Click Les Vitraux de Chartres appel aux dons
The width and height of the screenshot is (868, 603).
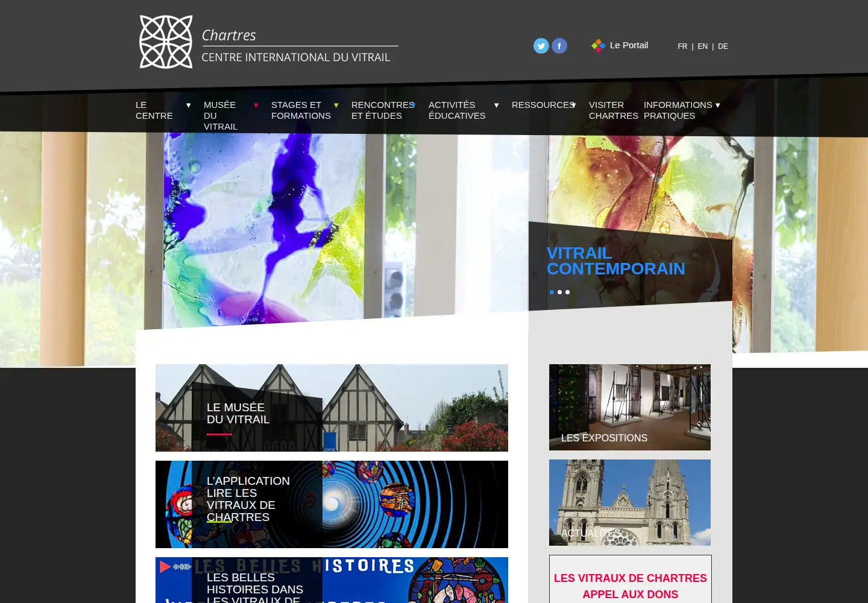(x=631, y=586)
